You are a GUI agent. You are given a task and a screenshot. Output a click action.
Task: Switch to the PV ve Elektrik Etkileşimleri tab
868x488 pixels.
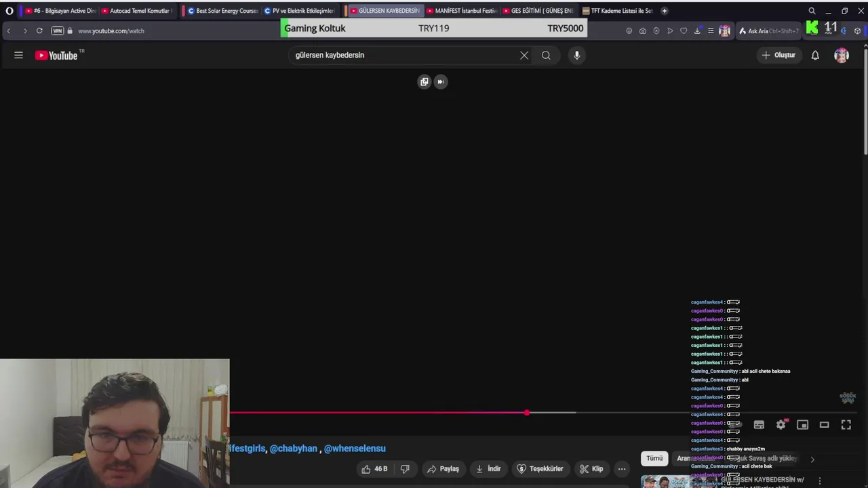(298, 11)
